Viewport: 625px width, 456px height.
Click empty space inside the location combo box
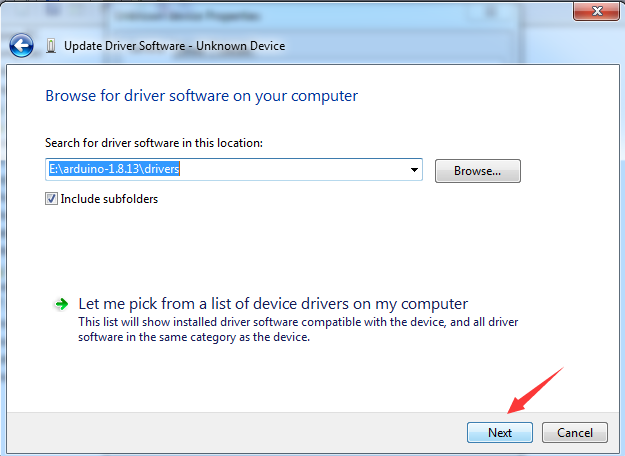(x=300, y=170)
